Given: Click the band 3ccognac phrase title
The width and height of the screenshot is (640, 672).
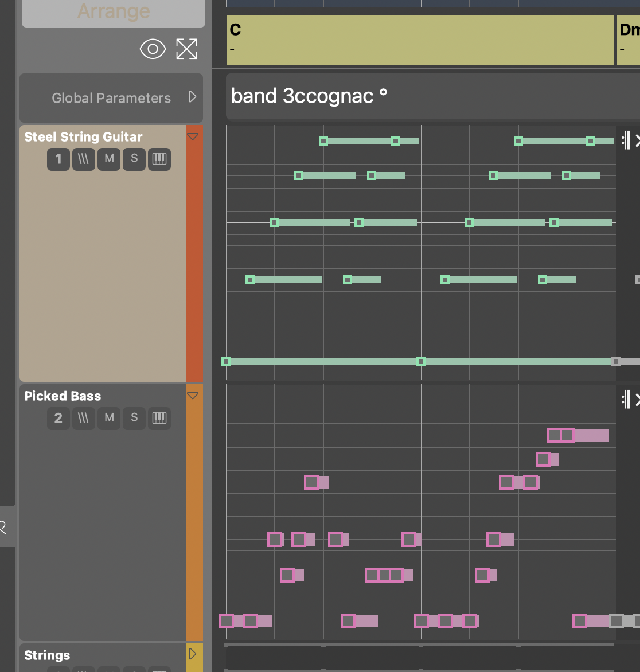Looking at the screenshot, I should pos(309,96).
